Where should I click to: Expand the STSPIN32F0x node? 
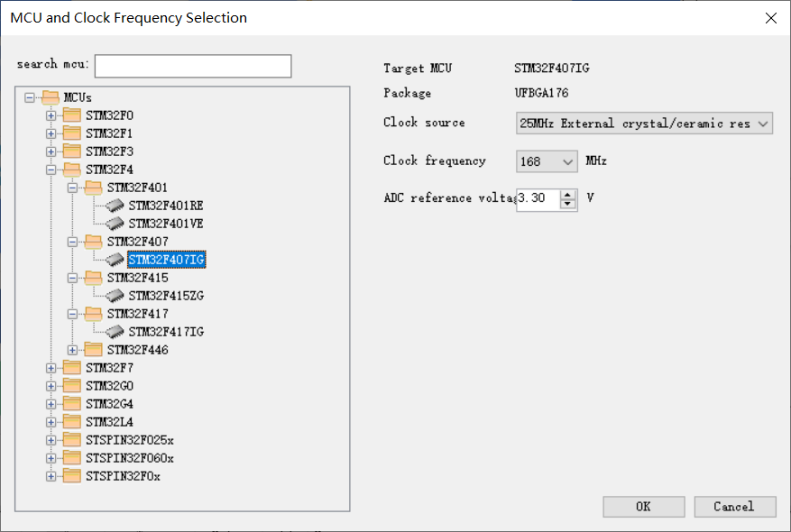coord(51,476)
